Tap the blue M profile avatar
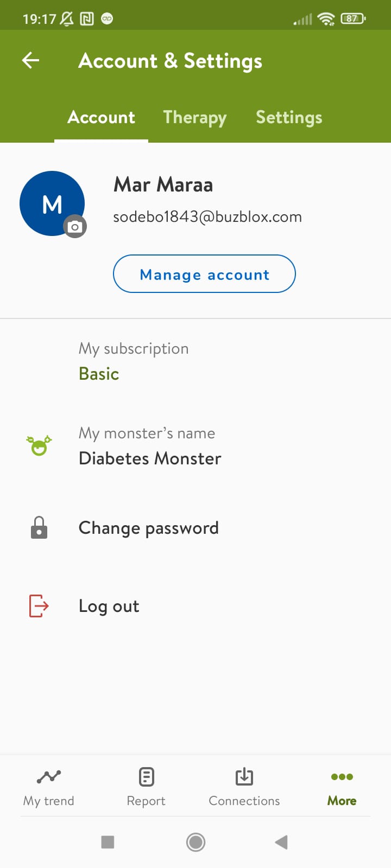 click(x=49, y=201)
